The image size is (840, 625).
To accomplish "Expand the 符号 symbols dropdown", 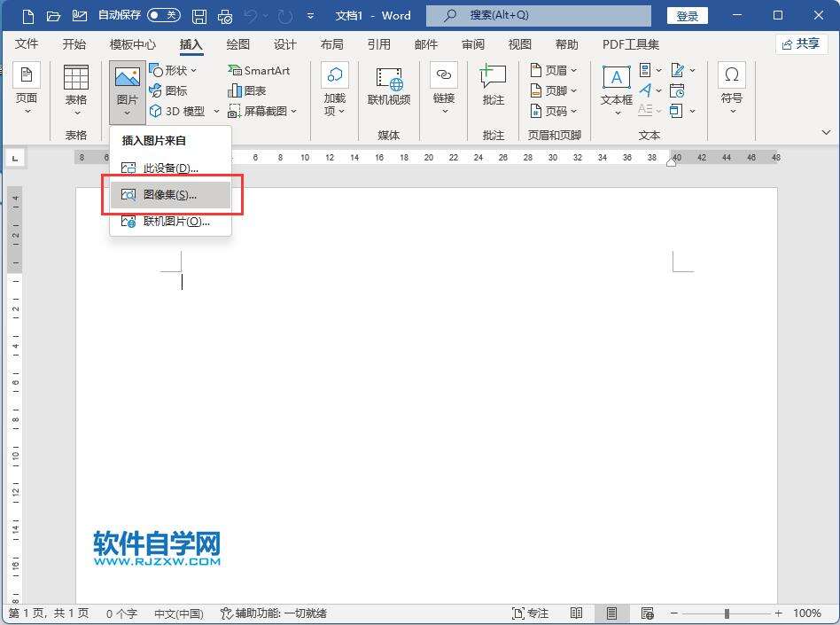I will click(x=732, y=87).
